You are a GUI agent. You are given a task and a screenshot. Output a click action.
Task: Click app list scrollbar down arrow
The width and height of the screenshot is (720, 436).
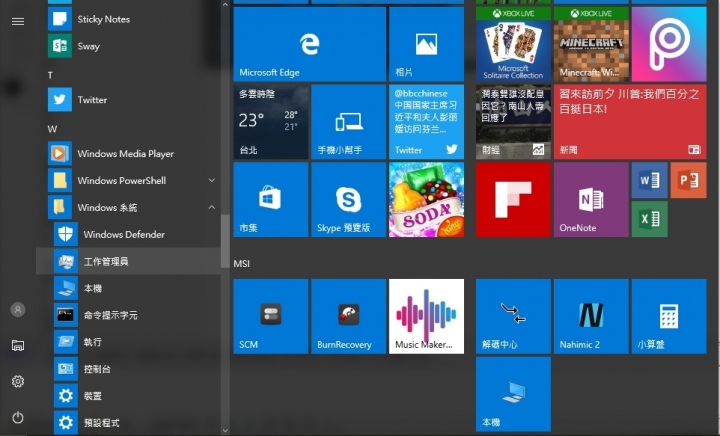[225, 430]
